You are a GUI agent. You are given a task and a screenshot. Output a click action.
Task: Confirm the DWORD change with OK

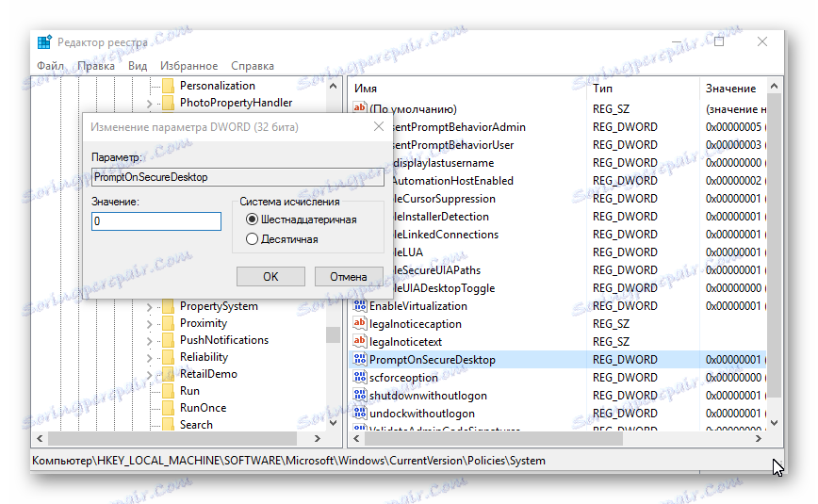[270, 277]
